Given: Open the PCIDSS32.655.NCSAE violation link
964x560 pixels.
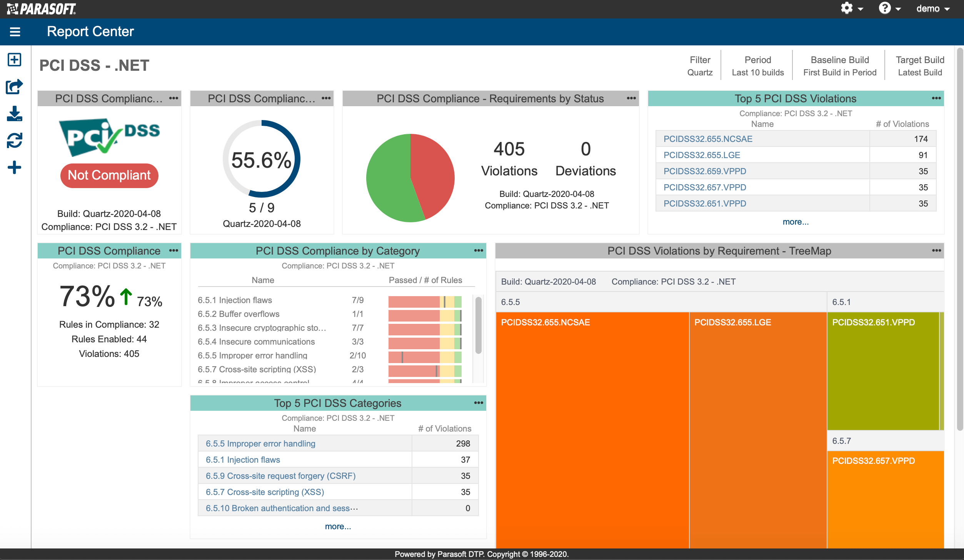Looking at the screenshot, I should (708, 139).
